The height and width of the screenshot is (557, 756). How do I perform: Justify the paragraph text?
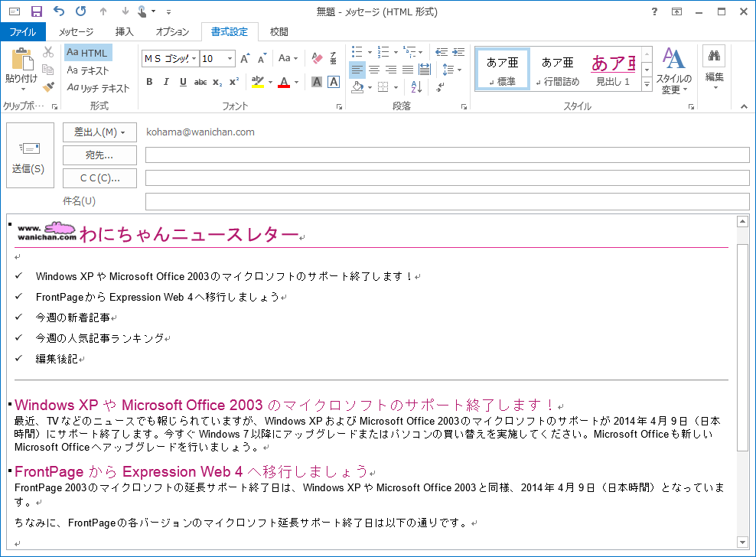tap(408, 70)
